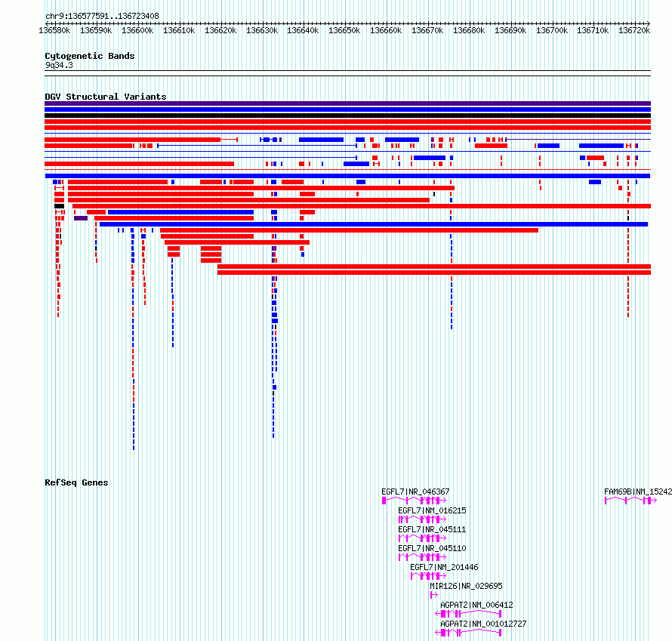
Task: Click the AGPAT2 NM_001012727 exon model glyph
Action: point(468,633)
